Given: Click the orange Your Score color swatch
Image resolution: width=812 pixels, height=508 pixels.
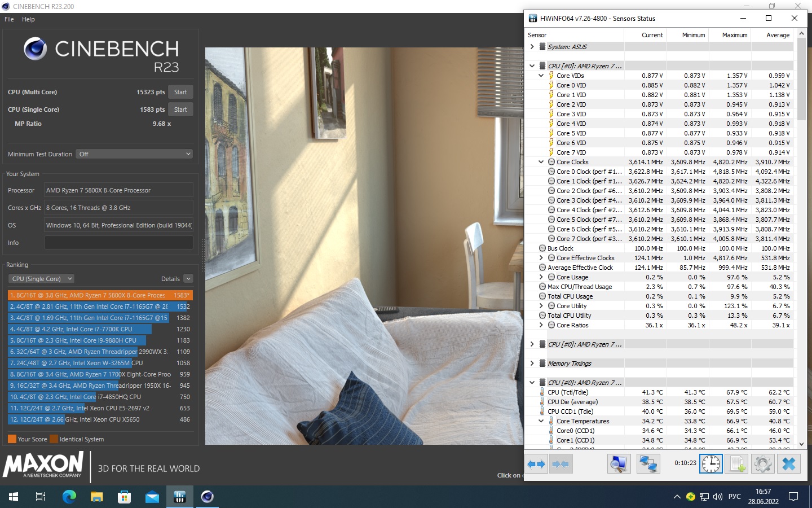Looking at the screenshot, I should pyautogui.click(x=12, y=439).
